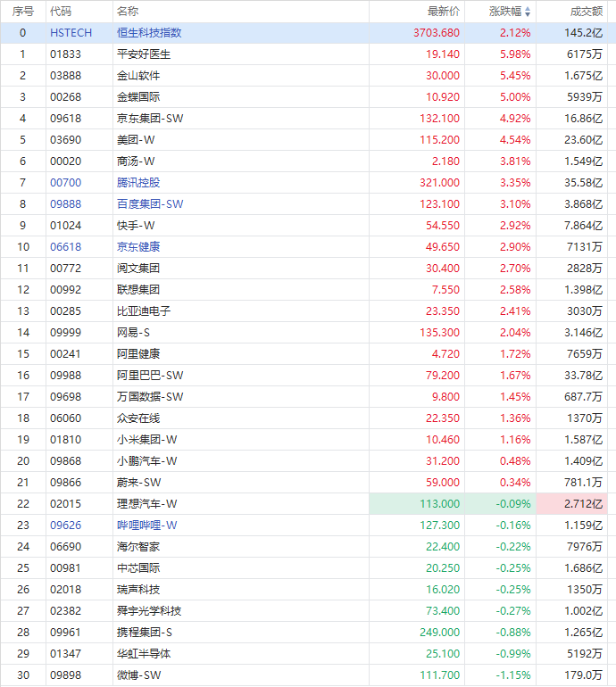Select the 京东集团-SW row name
616x687 pixels.
[x=150, y=119]
